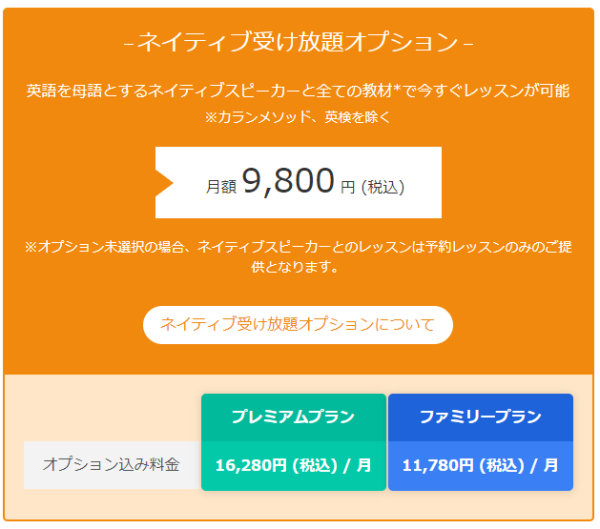Click the 円 unit beside 9,800
Viewport: 600px width, 529px height.
[348, 188]
